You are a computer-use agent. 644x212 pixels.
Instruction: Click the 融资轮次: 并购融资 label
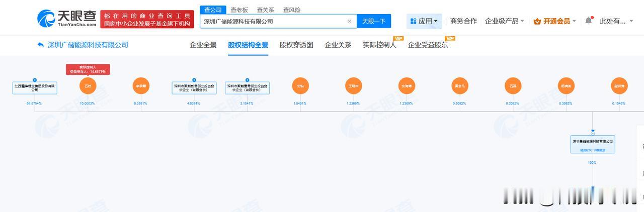[593, 149]
